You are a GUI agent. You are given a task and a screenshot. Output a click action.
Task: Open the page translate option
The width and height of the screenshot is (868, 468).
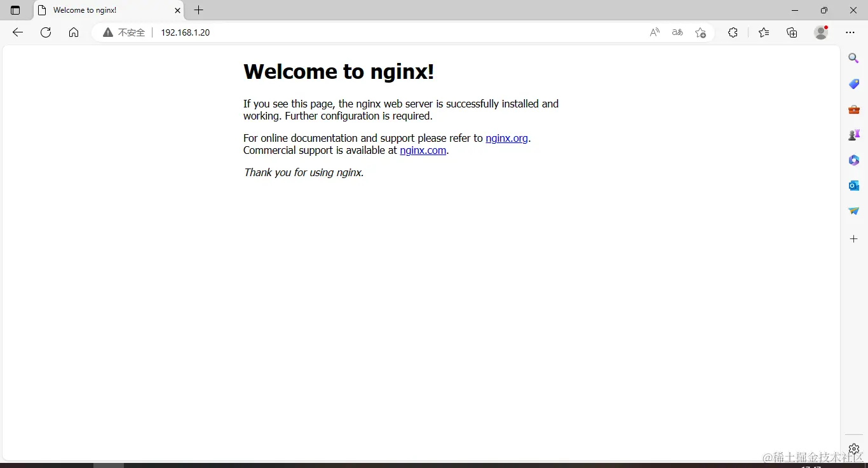tap(677, 32)
